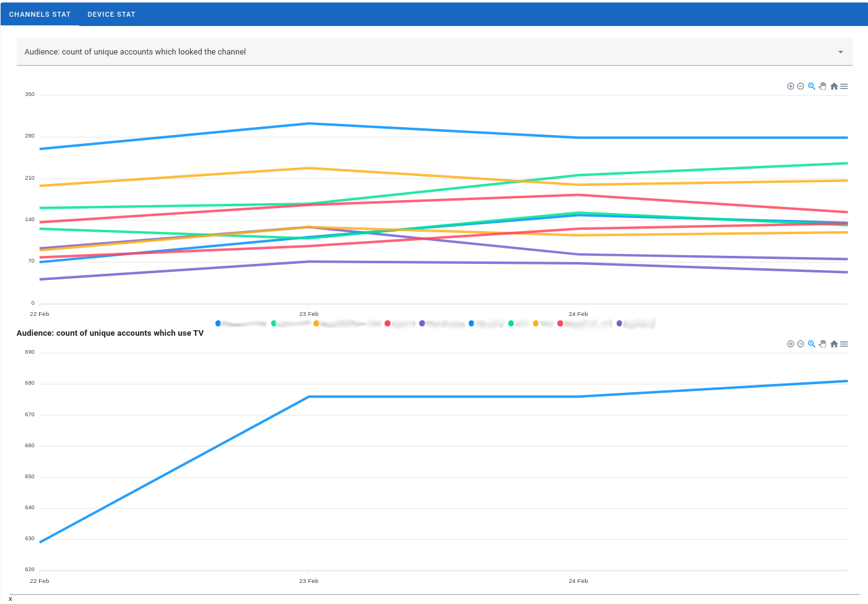The height and width of the screenshot is (604, 868).
Task: Open the Audience metric dropdown arrow
Action: [840, 52]
